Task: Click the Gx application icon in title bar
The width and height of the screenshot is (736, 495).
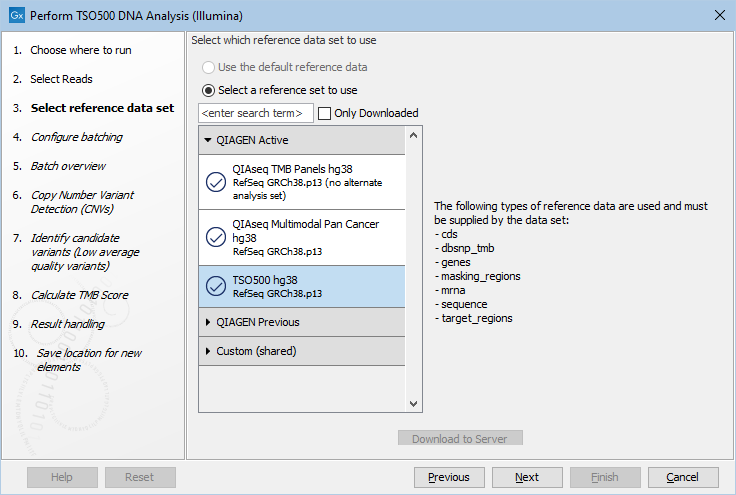Action: (14, 16)
